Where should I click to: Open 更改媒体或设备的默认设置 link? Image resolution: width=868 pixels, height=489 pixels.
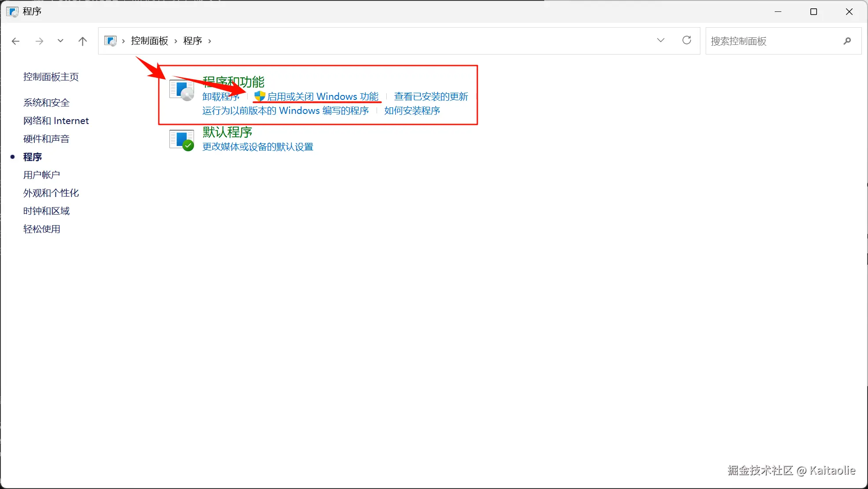tap(258, 147)
